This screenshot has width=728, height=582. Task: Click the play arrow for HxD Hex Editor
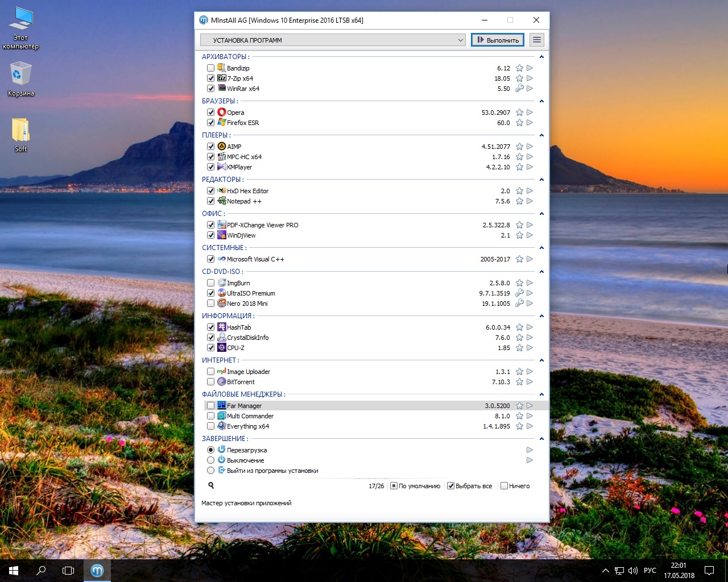point(530,191)
